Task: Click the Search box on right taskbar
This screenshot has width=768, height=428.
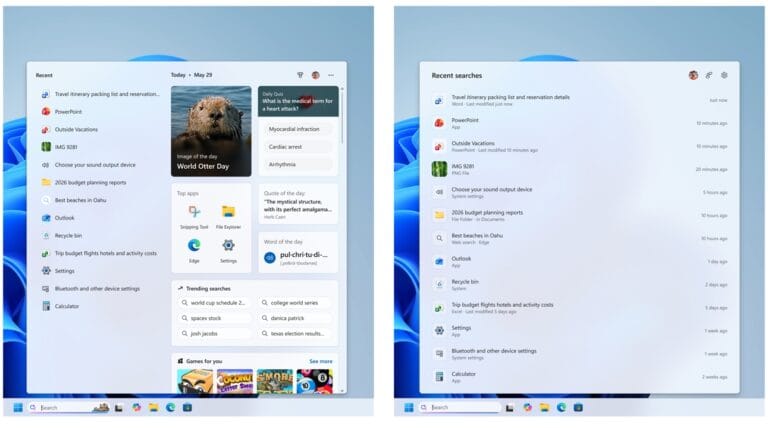Action: (x=459, y=407)
